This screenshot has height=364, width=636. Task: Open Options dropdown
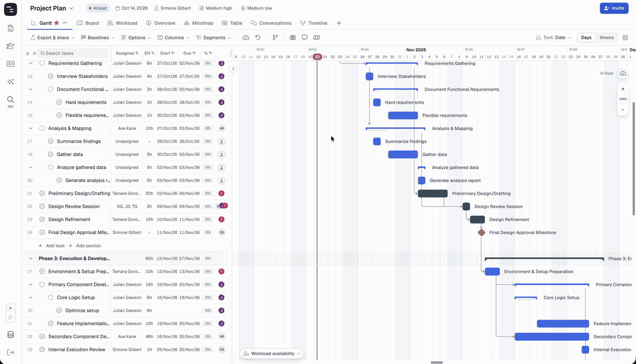[136, 38]
